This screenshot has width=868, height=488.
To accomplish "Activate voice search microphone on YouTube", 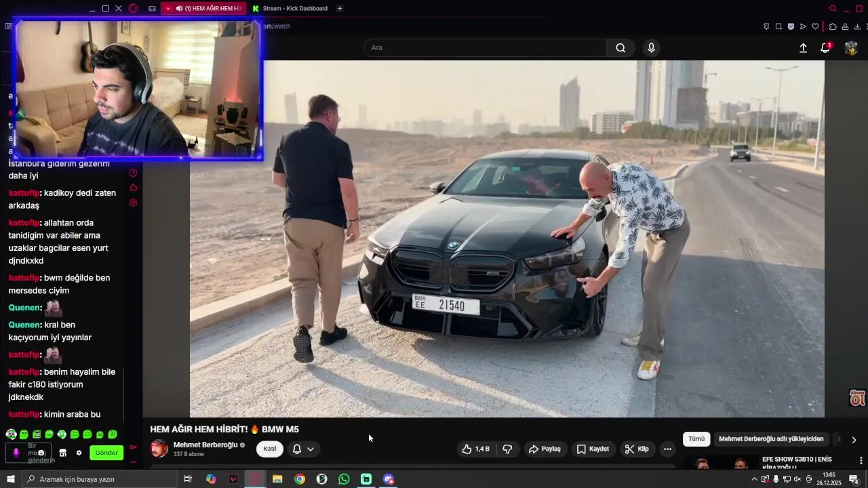I will point(651,47).
